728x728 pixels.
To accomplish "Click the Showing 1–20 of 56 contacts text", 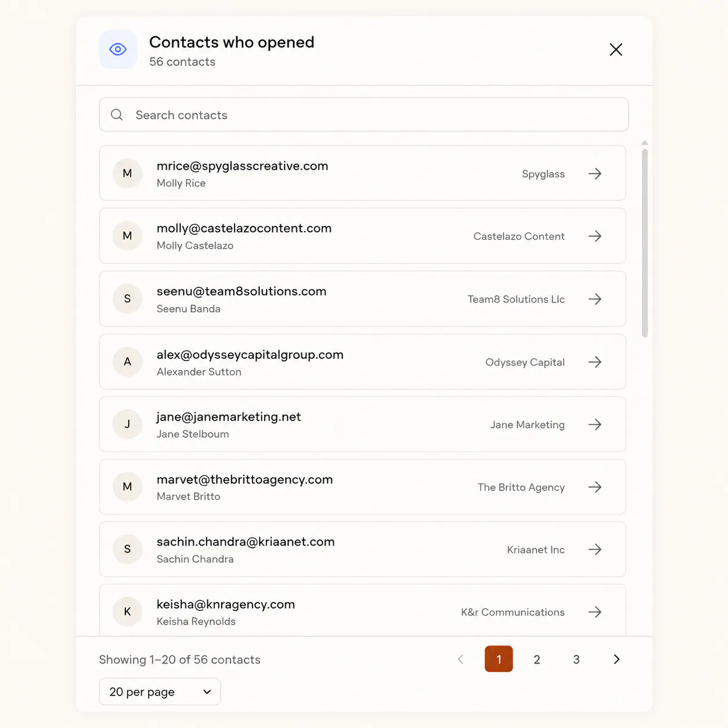I will point(179,659).
